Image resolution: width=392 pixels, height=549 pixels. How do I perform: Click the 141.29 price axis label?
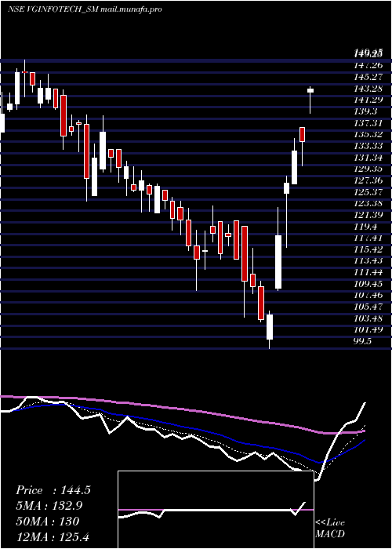[368, 100]
